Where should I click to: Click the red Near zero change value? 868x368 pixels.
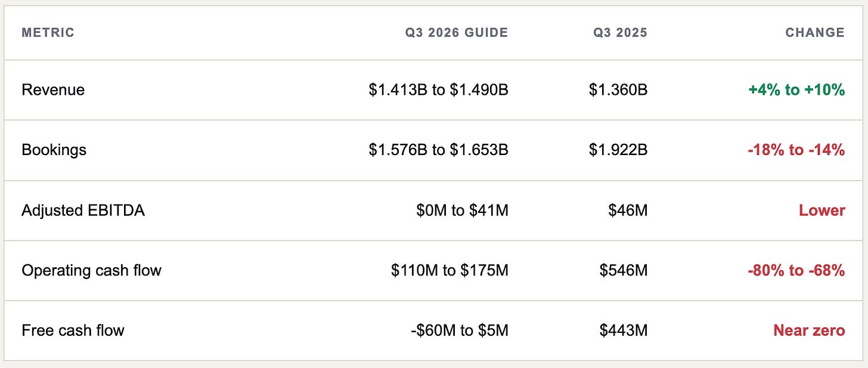pyautogui.click(x=809, y=330)
